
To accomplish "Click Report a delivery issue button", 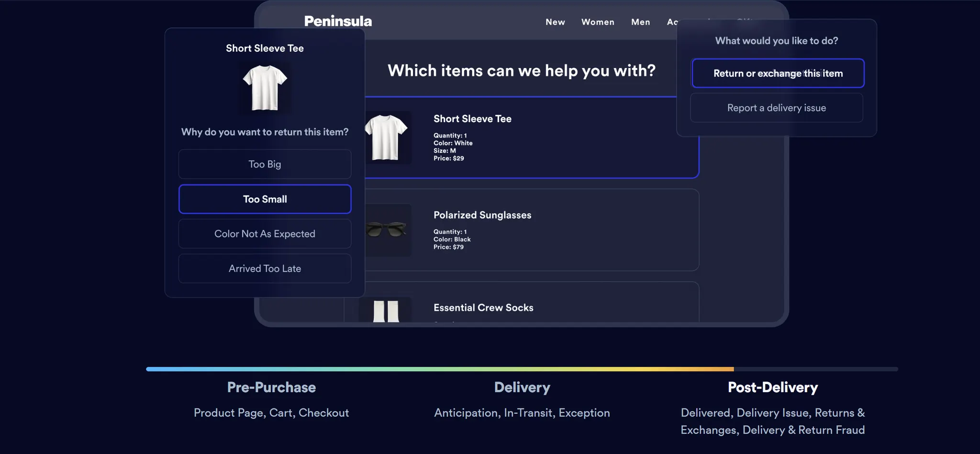I will coord(776,108).
